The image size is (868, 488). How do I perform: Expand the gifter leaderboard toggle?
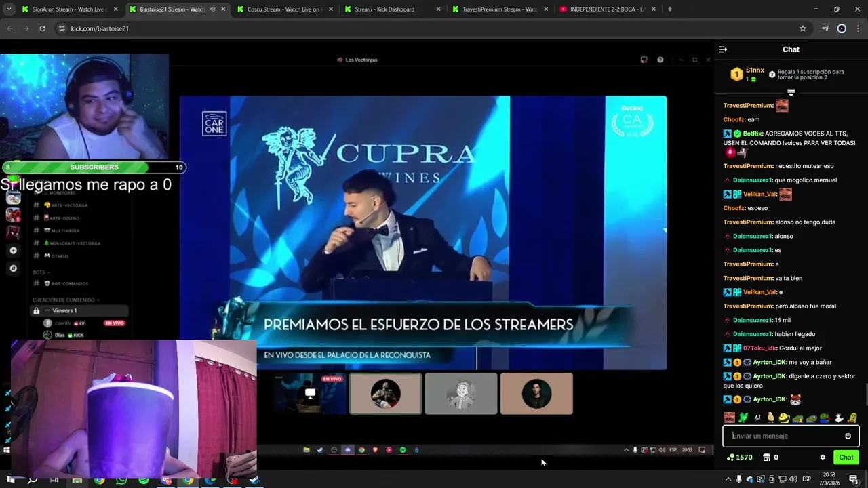[x=791, y=92]
